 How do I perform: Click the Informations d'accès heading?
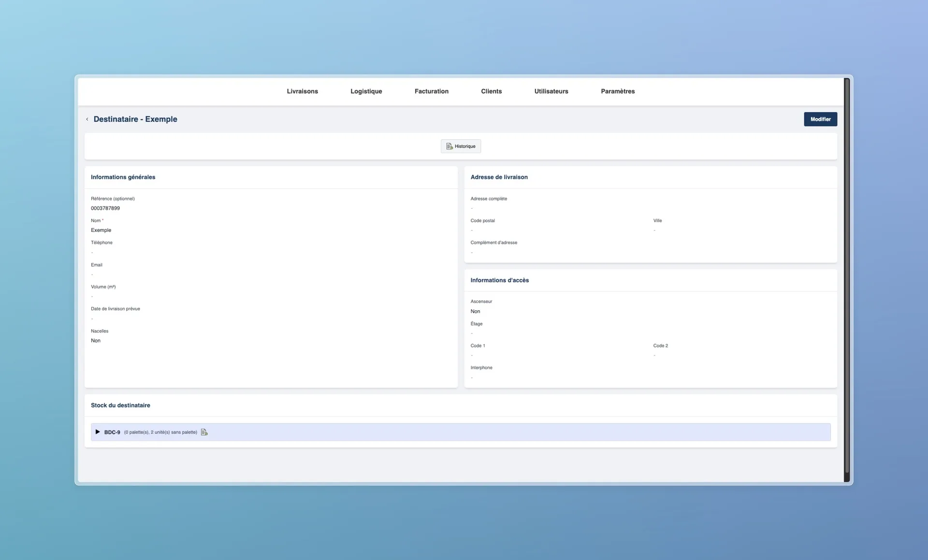pyautogui.click(x=499, y=280)
